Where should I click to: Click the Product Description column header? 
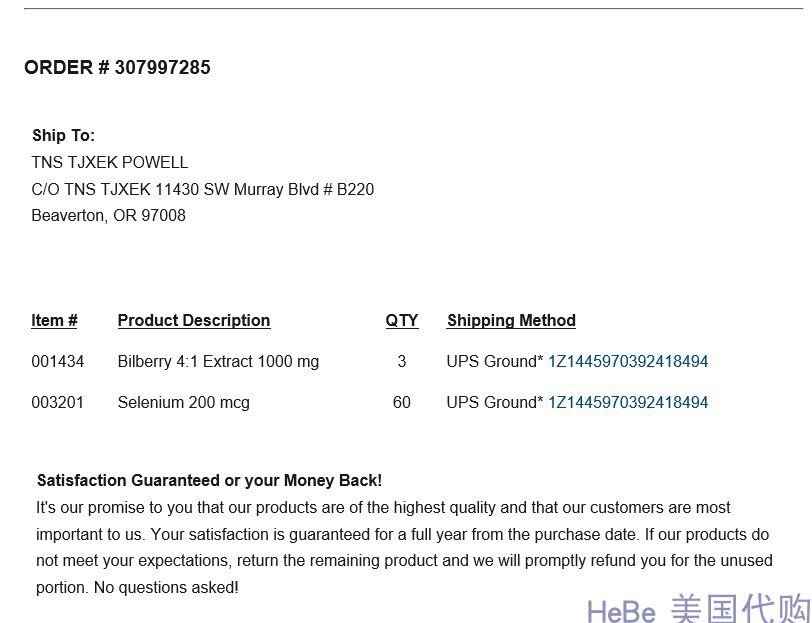click(194, 320)
